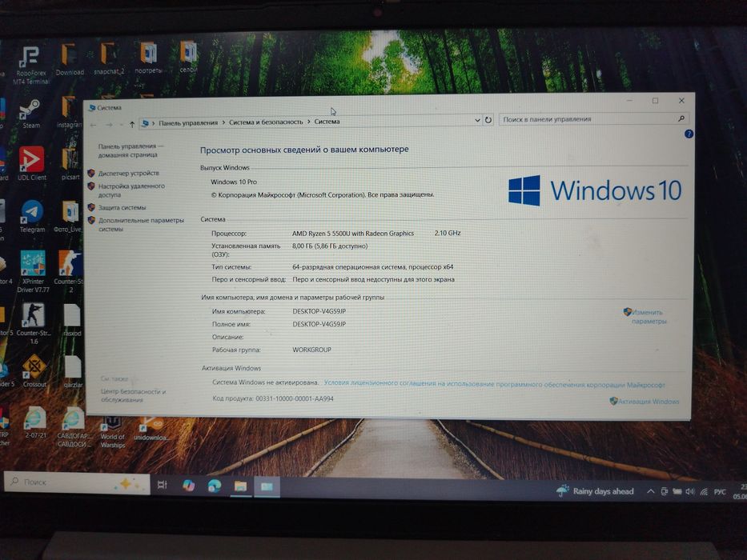Screen dimensions: 747x560
Task: Select the picsart folder on desktop
Action: [x=70, y=164]
